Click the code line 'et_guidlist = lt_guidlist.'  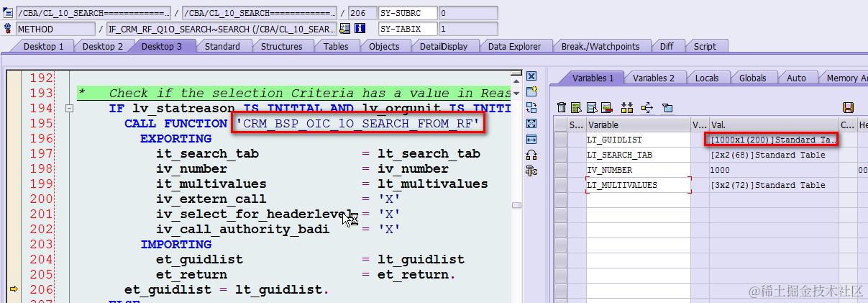pyautogui.click(x=227, y=289)
